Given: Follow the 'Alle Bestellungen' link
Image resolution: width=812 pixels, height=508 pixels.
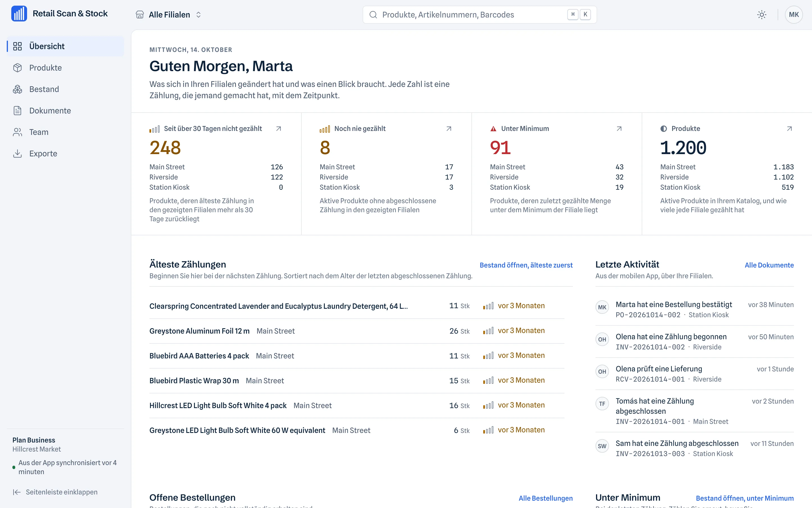Looking at the screenshot, I should [546, 498].
